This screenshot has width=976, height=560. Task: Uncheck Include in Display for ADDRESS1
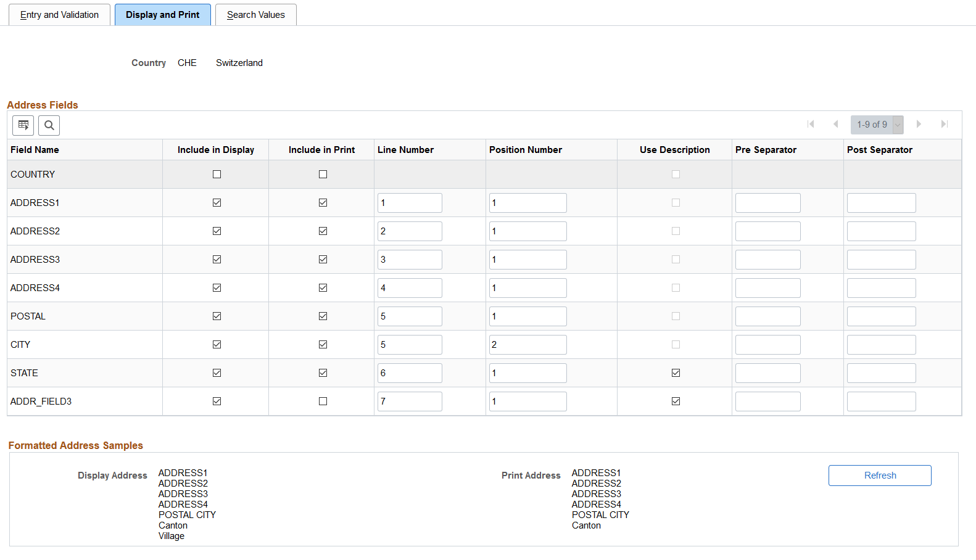pos(217,203)
